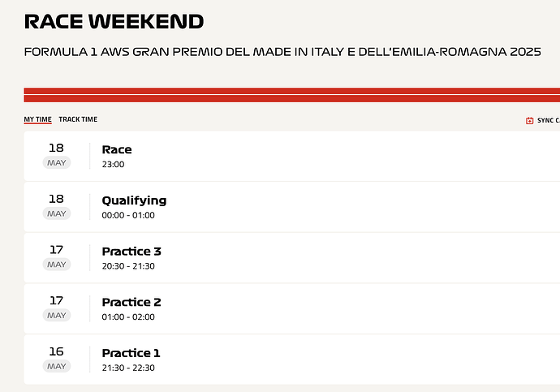Image resolution: width=560 pixels, height=392 pixels.
Task: Open the Race session row
Action: pyautogui.click(x=292, y=156)
